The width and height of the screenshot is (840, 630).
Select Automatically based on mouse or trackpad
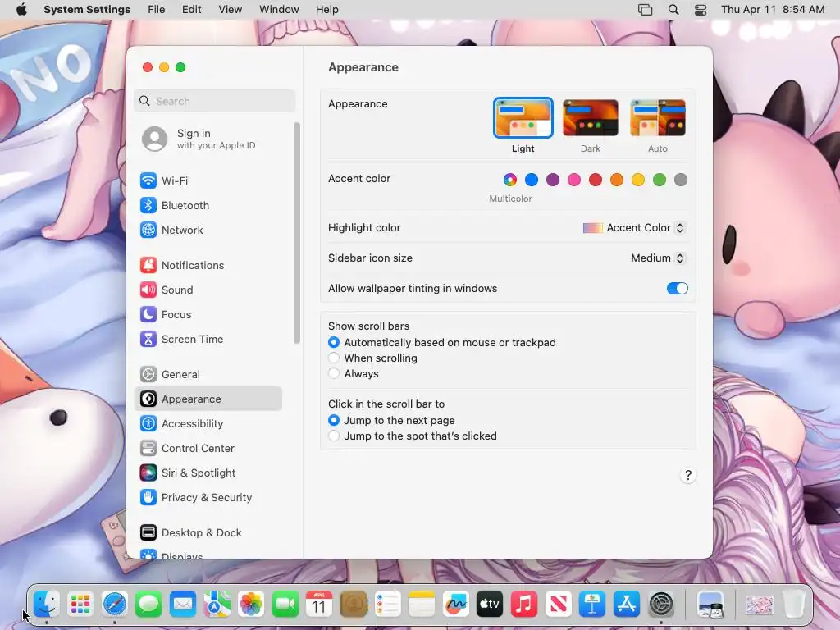pos(334,342)
